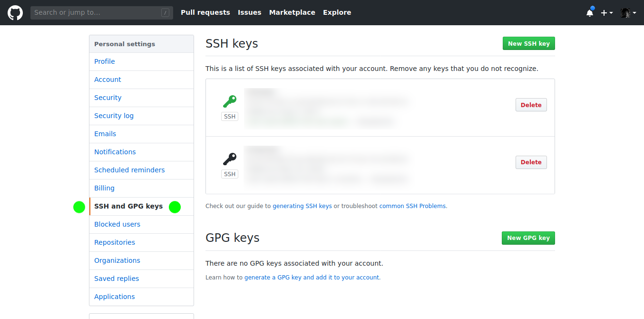Open the notifications bell icon

coord(590,13)
